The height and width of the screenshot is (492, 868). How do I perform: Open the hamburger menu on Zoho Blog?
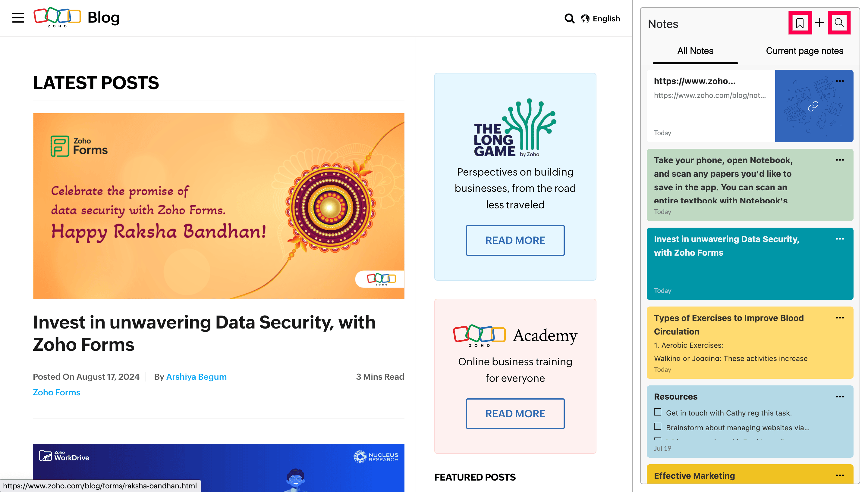pyautogui.click(x=18, y=17)
